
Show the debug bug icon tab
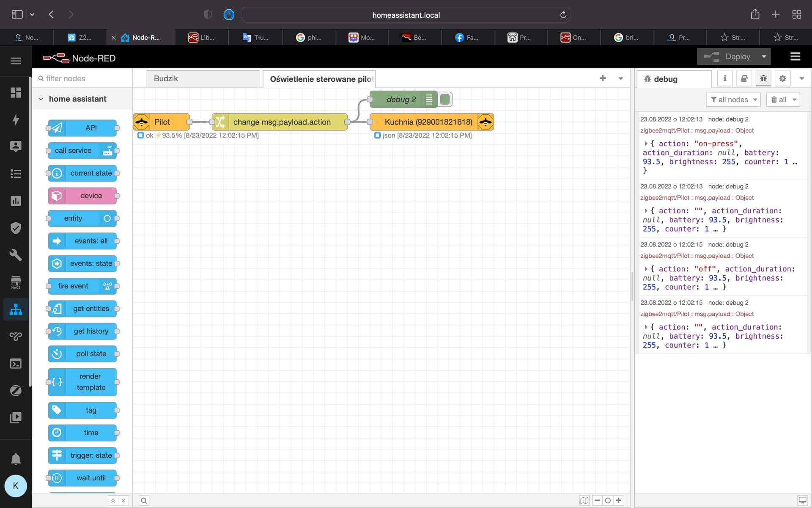(x=763, y=78)
